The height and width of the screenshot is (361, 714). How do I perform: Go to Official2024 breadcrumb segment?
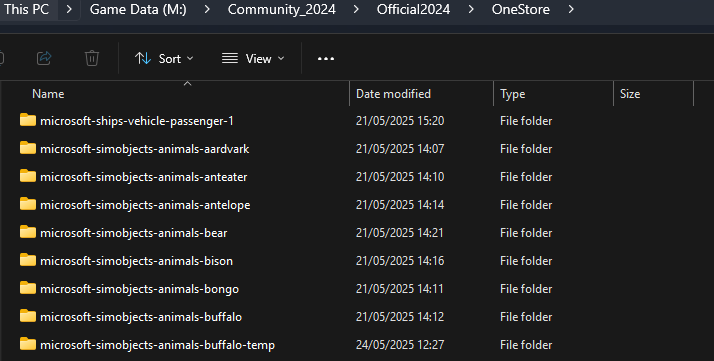(x=413, y=9)
